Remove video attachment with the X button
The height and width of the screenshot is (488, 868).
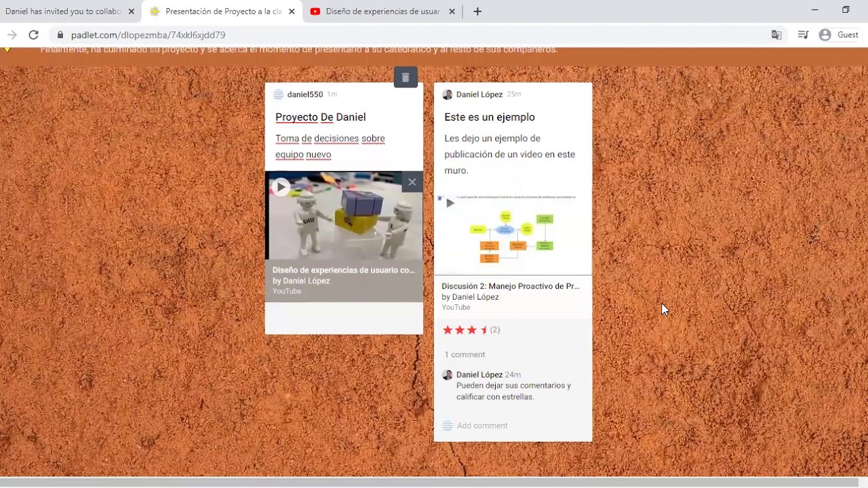(x=412, y=182)
